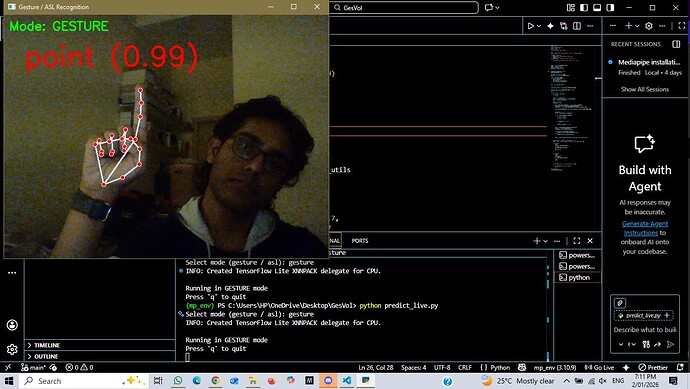690x389 pixels.
Task: Select the first powershell terminal entry
Action: pos(577,255)
